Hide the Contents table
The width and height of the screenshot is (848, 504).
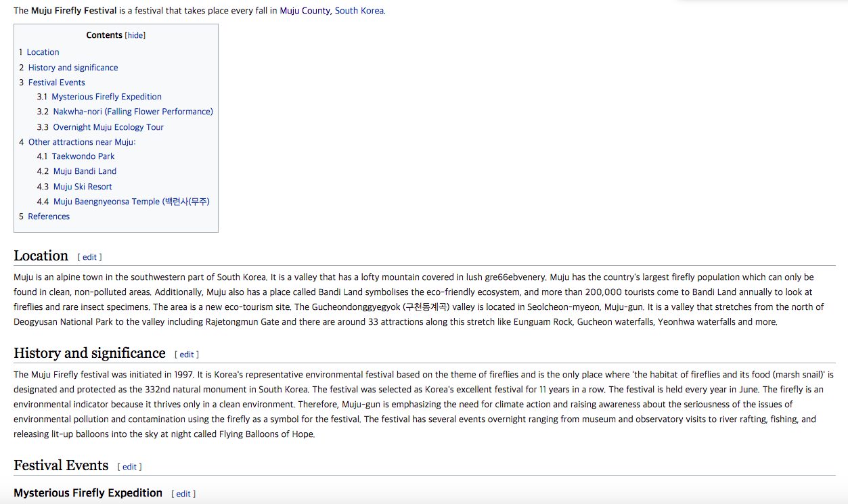click(x=135, y=35)
